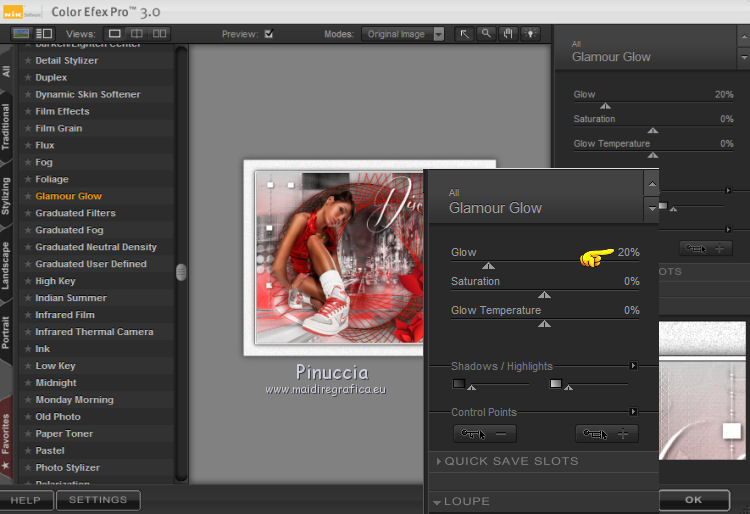Click the light Highlights swatch in enlarged panel
This screenshot has height=514, width=750.
tap(555, 383)
